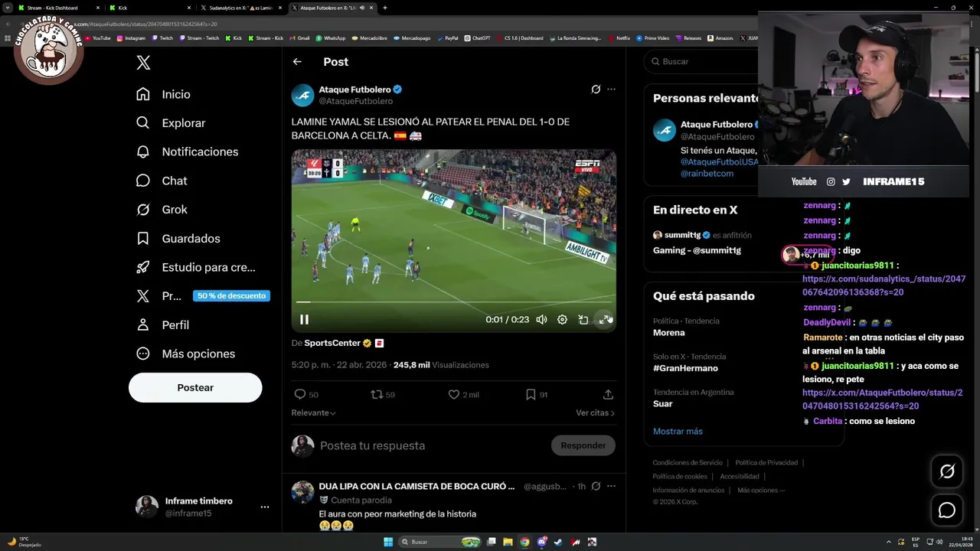980x551 pixels.
Task: Open Estudio para creadores in the sidebar
Action: click(x=195, y=267)
